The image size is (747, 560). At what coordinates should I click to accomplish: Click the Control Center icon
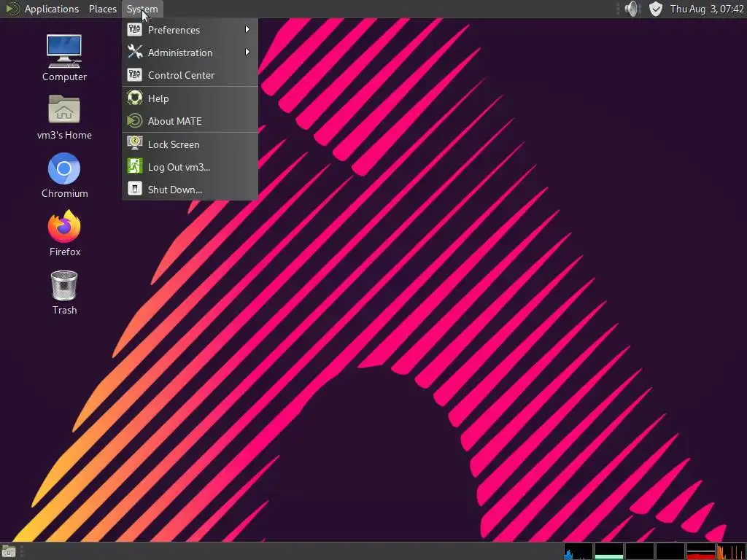click(x=135, y=75)
